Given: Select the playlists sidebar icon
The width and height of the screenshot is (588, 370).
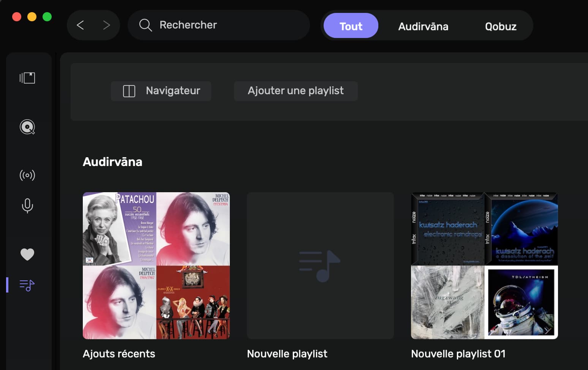Looking at the screenshot, I should (x=27, y=285).
